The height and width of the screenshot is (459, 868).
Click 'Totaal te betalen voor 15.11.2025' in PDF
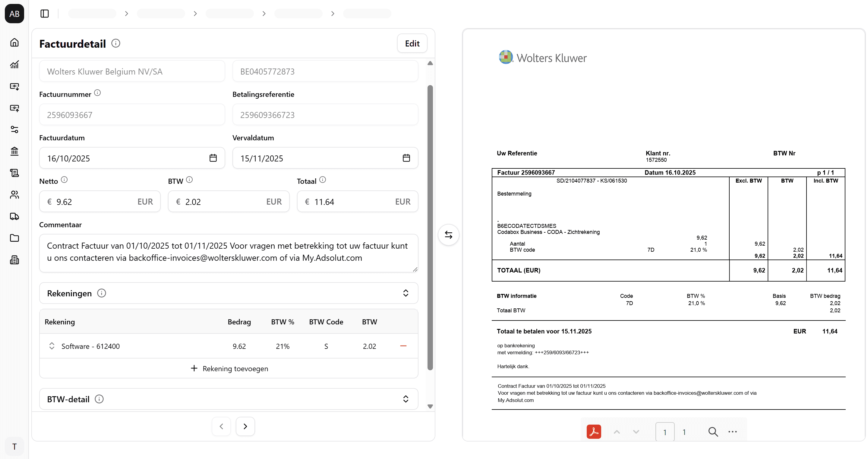point(544,331)
